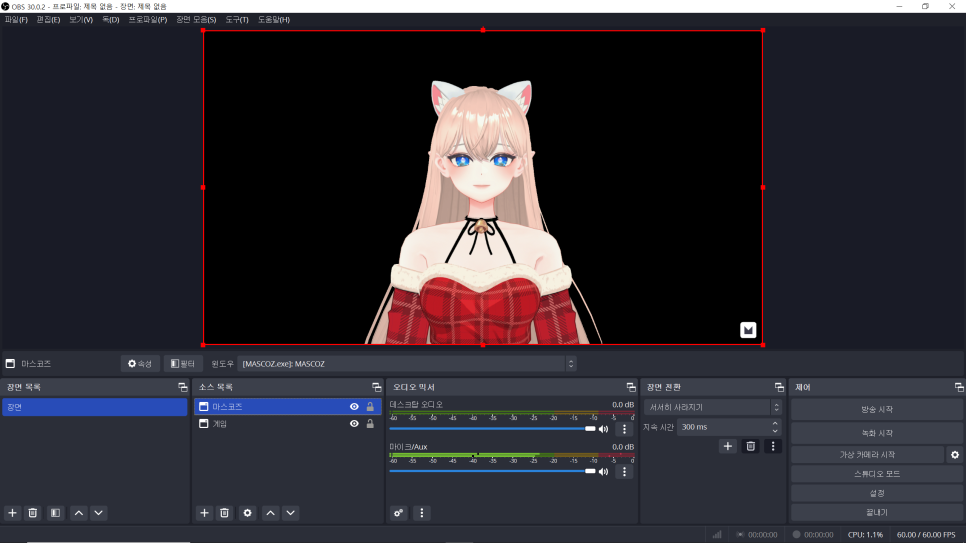
Task: Open 도구(T) menu
Action: click(237, 20)
